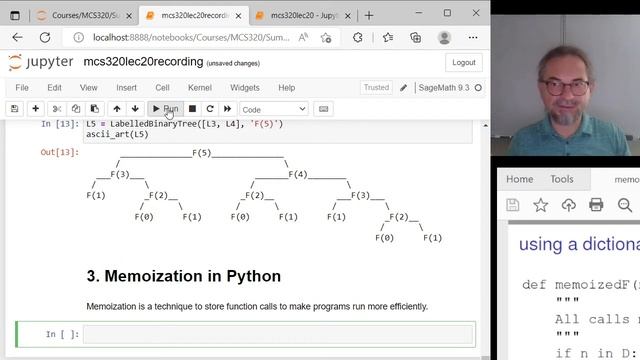Open the Widgets menu in Jupyter

pyautogui.click(x=245, y=88)
